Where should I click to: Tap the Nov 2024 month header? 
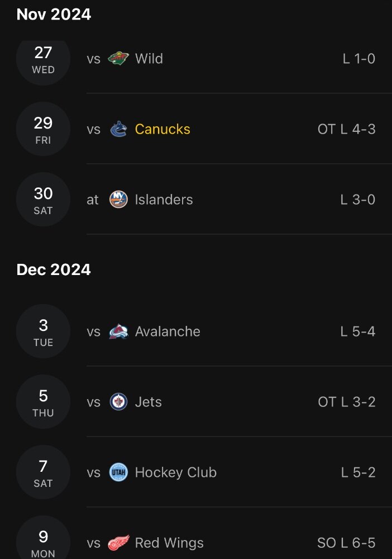pyautogui.click(x=54, y=15)
